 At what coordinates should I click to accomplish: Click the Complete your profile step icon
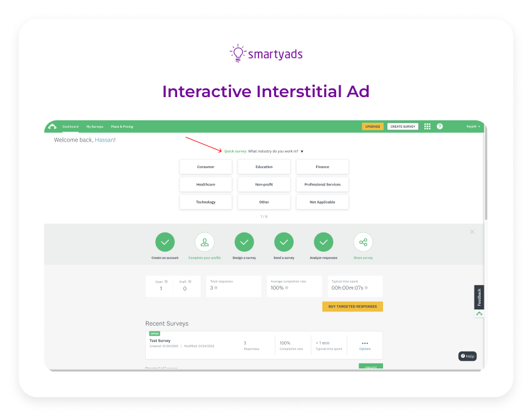pos(205,242)
